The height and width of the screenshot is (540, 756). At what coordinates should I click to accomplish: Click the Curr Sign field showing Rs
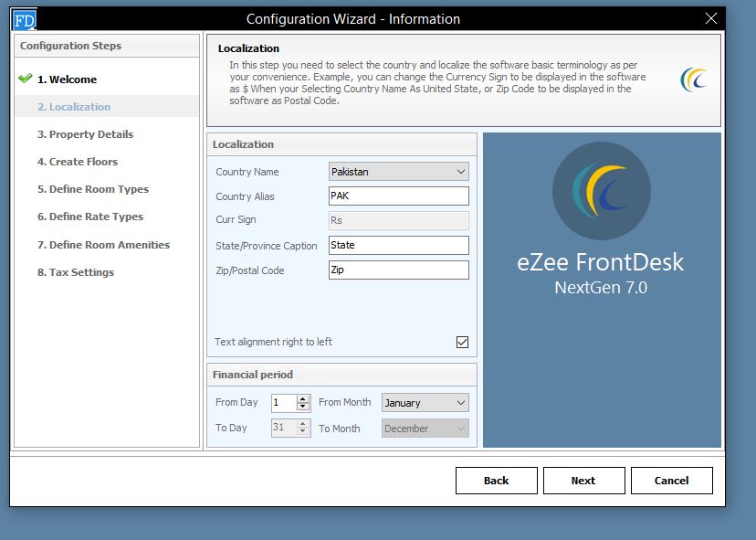pos(399,220)
